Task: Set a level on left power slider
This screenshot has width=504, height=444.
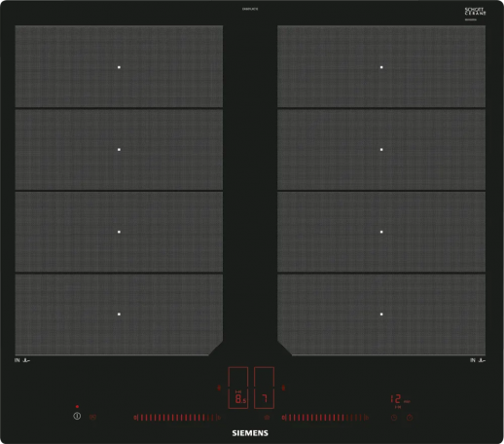Action: click(177, 418)
